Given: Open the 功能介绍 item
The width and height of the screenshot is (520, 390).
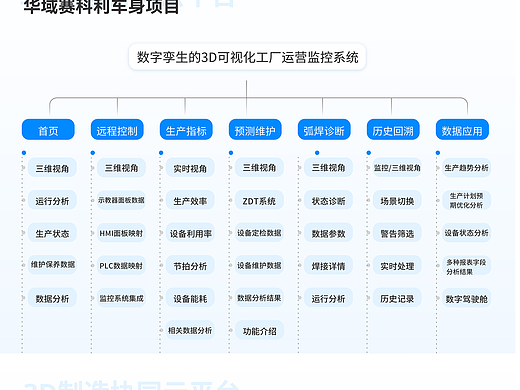Looking at the screenshot, I should coord(259,330).
